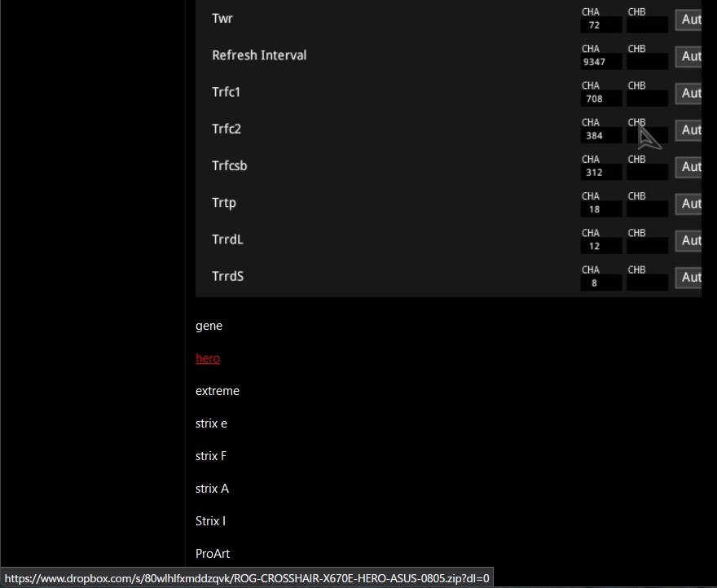Viewport: 717px width, 588px height.
Task: Select the TrrdL CHB empty field
Action: 647,246
